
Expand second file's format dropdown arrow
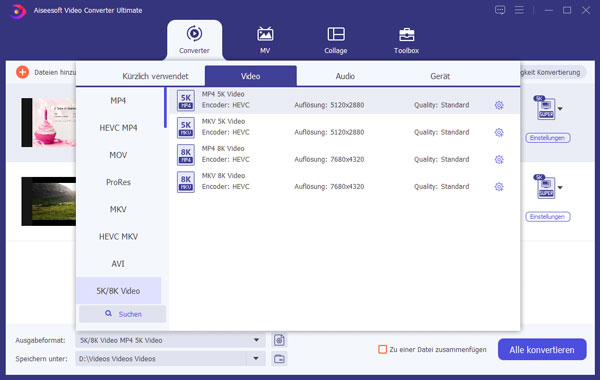coord(560,188)
